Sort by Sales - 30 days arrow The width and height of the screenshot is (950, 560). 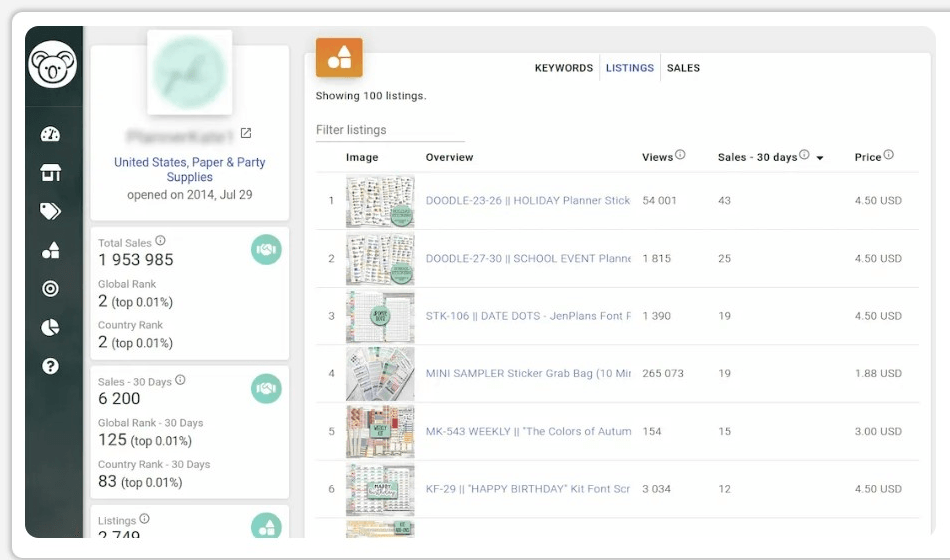pyautogui.click(x=821, y=158)
